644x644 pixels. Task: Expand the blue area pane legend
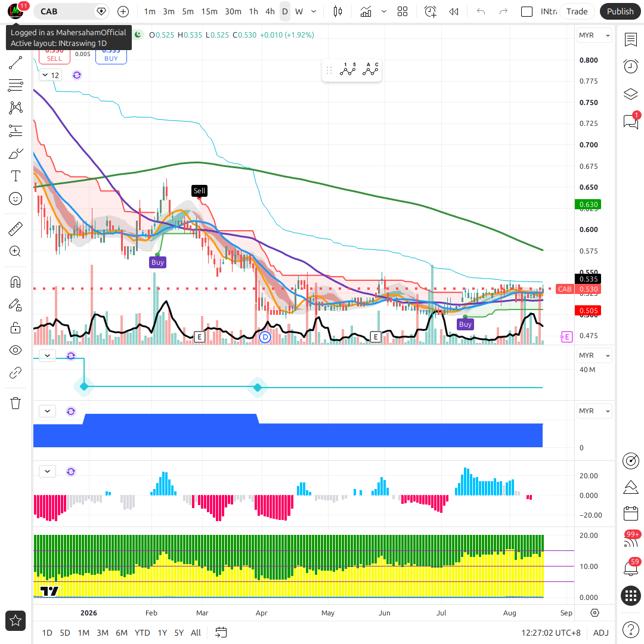coord(47,411)
